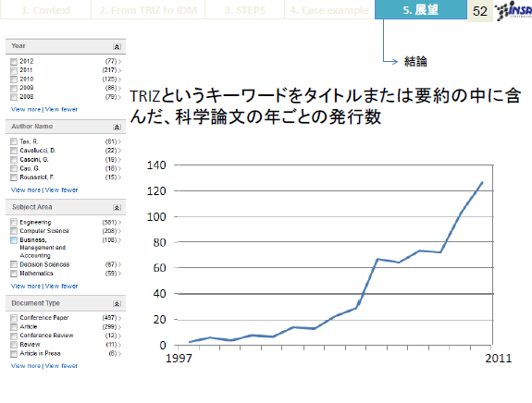Collapse the Author Name filter panel
Viewport: 532px width, 403px height.
pyautogui.click(x=117, y=128)
